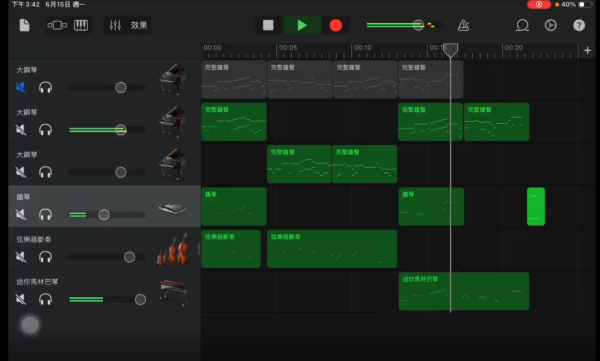Solo the 鐵琴 track with headphones icon
Image resolution: width=600 pixels, height=361 pixels.
pos(45,215)
